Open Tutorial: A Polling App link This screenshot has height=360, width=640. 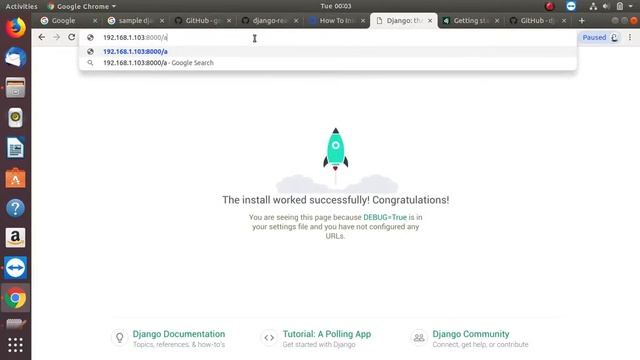click(x=327, y=334)
